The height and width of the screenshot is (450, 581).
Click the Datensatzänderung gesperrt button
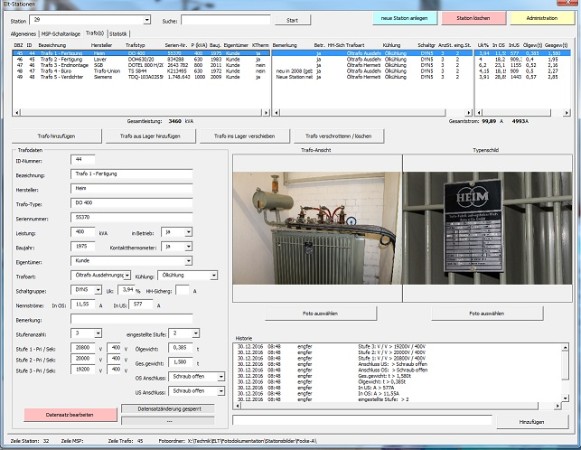click(x=168, y=409)
